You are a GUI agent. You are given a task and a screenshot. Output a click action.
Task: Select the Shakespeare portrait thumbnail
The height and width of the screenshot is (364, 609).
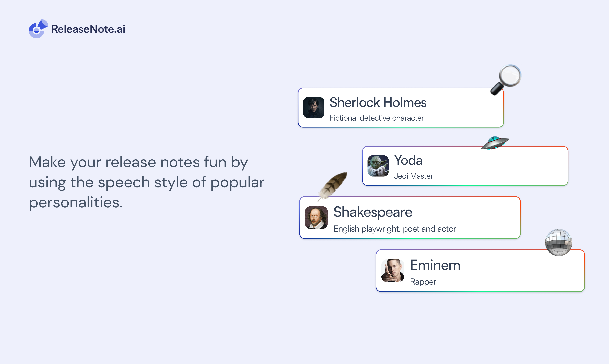click(316, 218)
